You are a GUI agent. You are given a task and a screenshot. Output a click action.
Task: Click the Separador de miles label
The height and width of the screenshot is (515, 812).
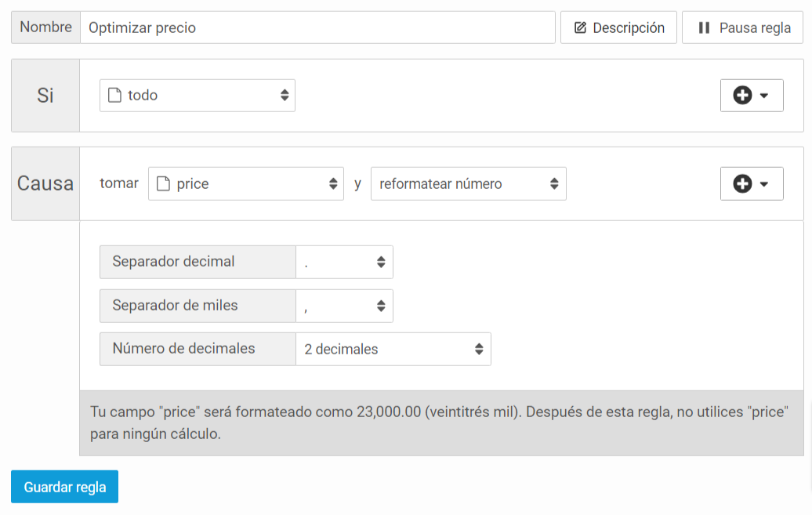tap(198, 306)
